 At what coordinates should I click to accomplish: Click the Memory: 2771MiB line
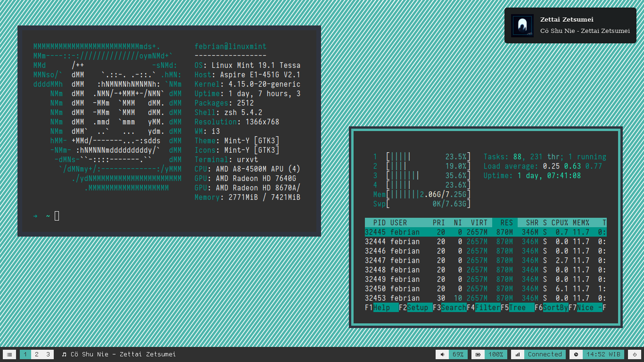[x=248, y=197]
